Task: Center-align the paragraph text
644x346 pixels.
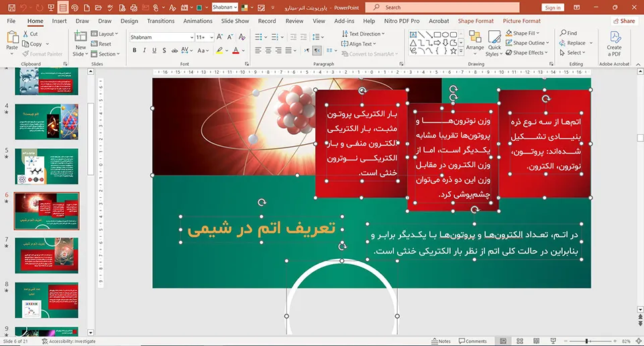Action: [268, 50]
